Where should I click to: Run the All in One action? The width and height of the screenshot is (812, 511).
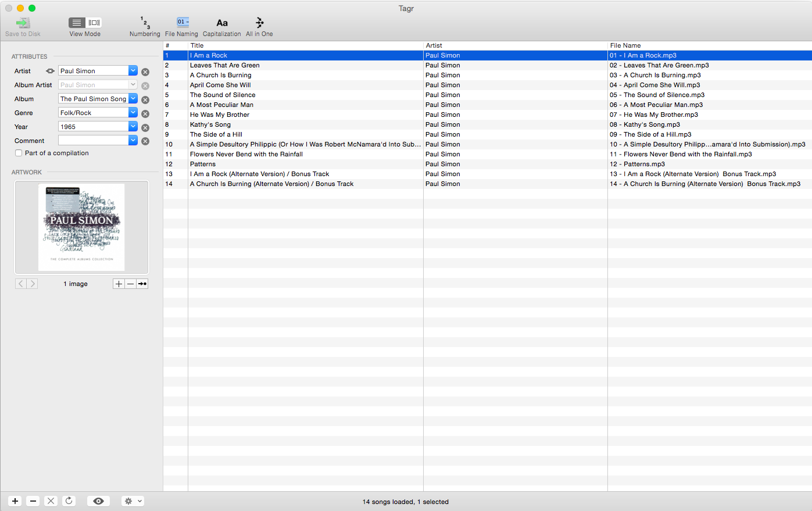point(259,23)
